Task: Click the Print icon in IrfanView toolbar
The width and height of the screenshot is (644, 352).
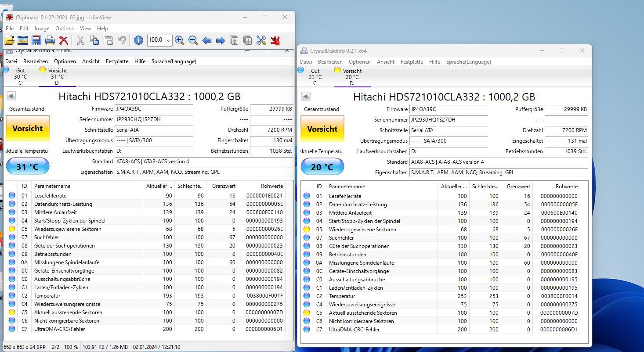Action: coord(50,40)
